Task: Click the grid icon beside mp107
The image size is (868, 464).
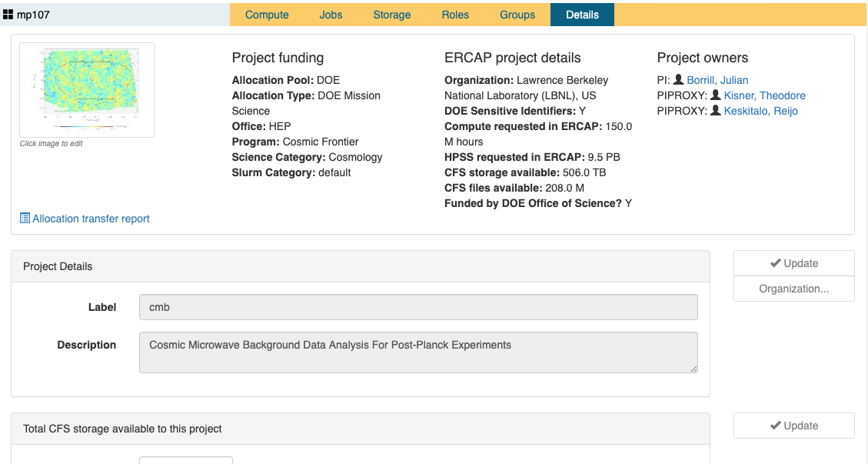Action: click(x=8, y=13)
